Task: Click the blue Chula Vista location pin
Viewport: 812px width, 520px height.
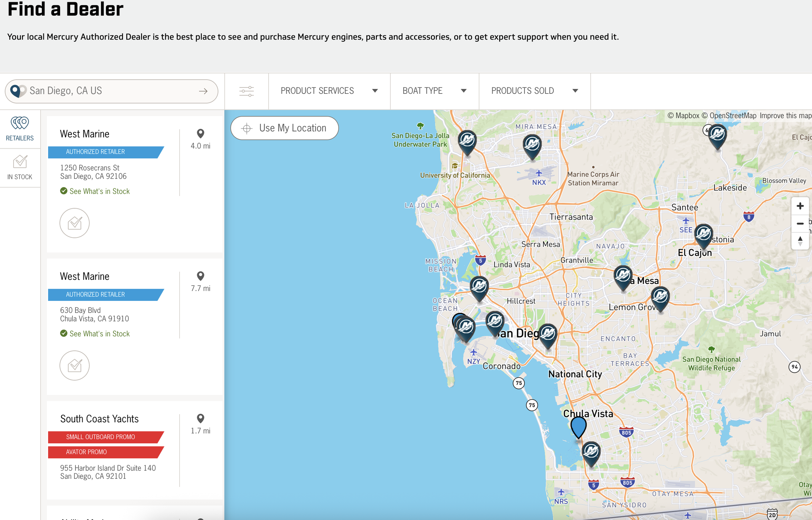Action: point(578,426)
